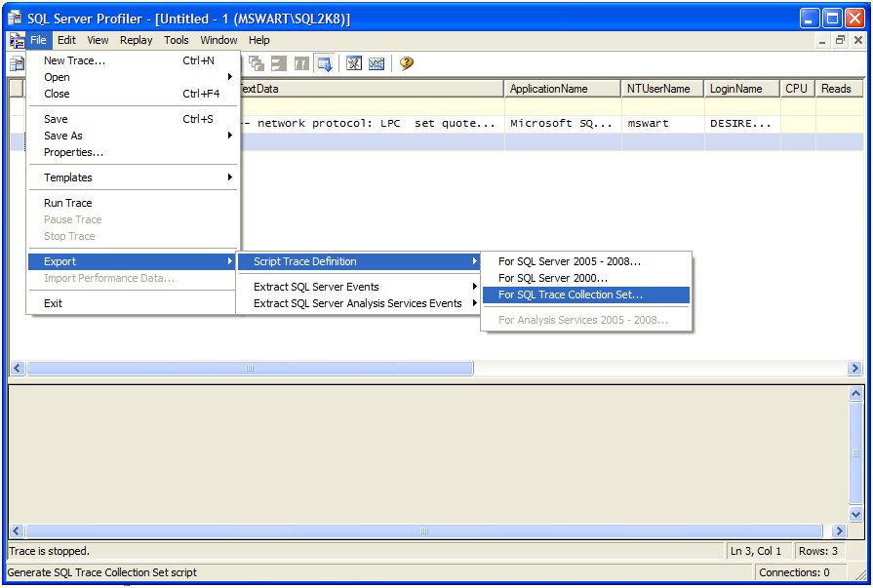Click the SQL Server Profiler title bar icon
Image resolution: width=873 pixels, height=588 pixels.
(x=15, y=18)
